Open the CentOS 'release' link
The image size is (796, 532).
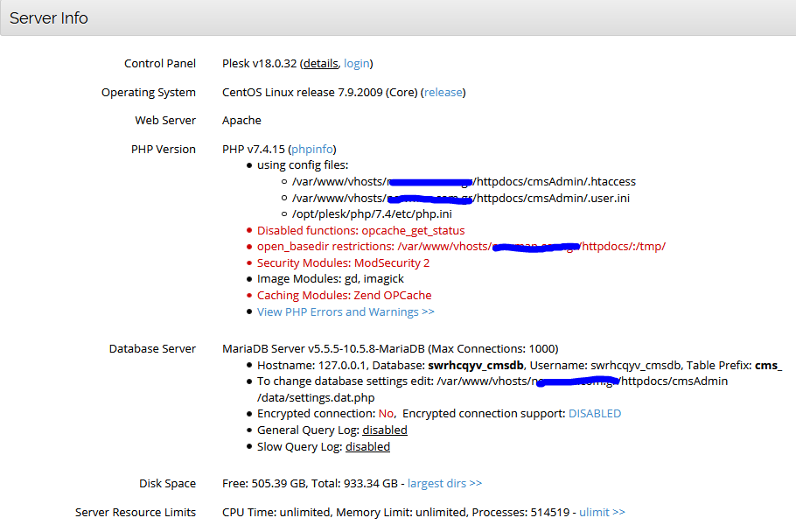[443, 93]
